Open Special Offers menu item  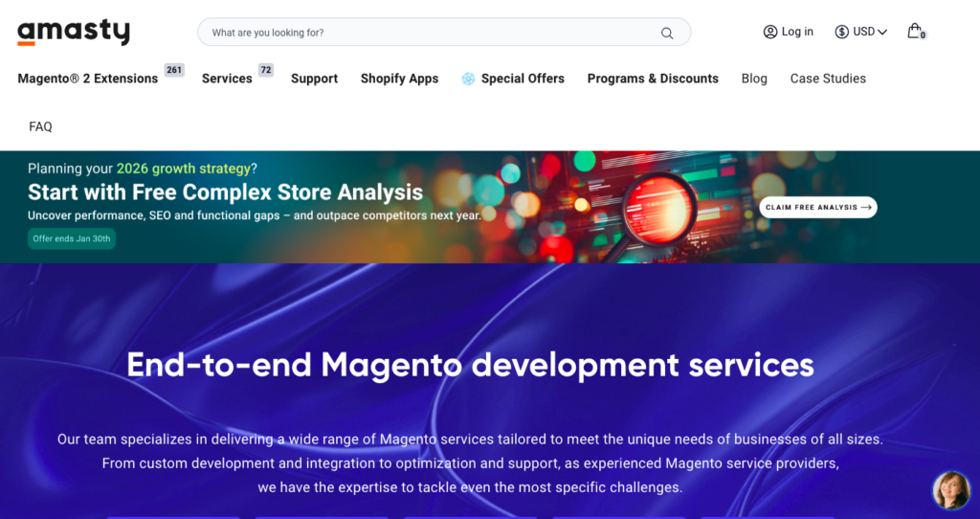(x=523, y=79)
